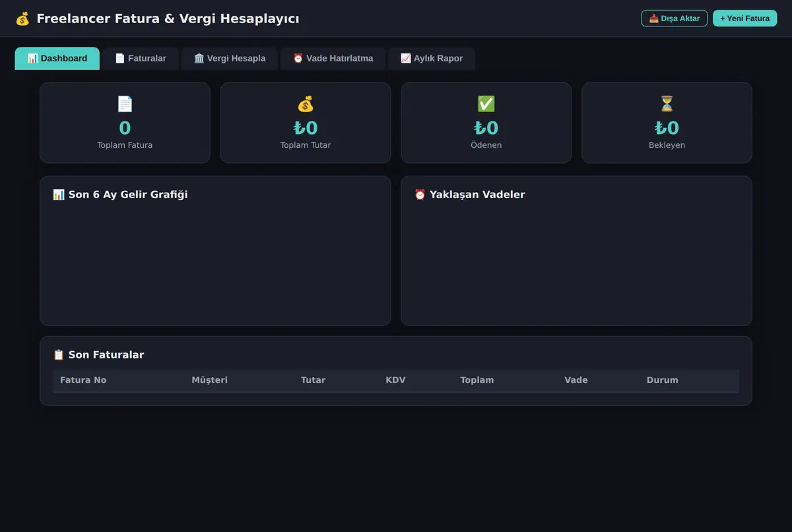Click the bar chart icon beside Son 6 Ay Gelir Grafiği
The width and height of the screenshot is (792, 532).
tap(59, 195)
